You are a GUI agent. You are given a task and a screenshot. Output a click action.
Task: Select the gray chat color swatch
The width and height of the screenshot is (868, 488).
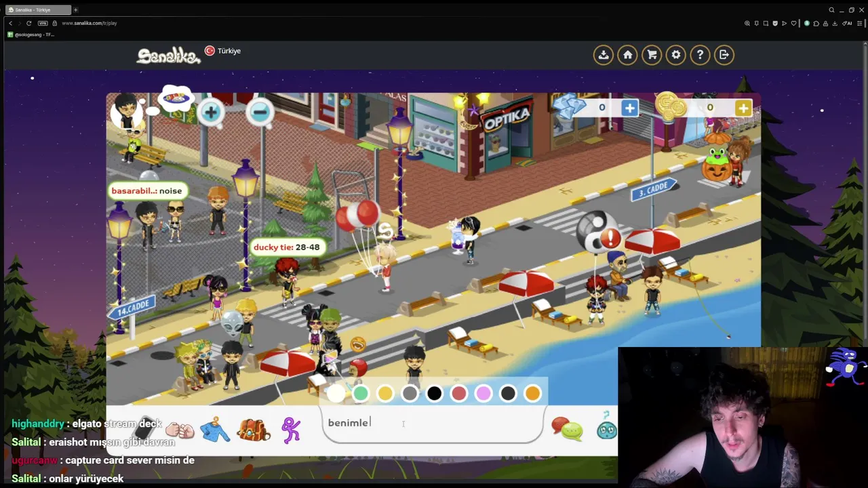(x=410, y=393)
